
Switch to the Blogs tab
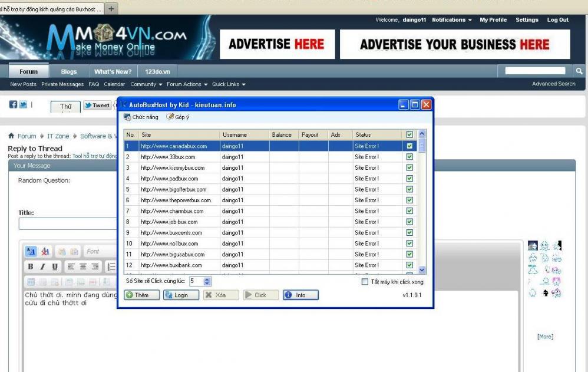click(69, 71)
